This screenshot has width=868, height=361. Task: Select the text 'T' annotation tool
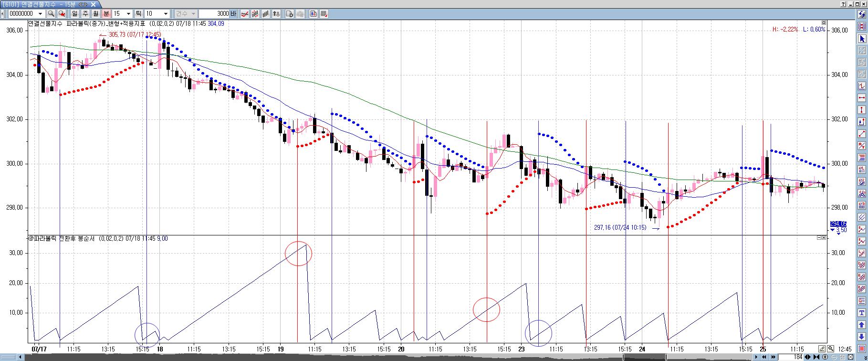pos(862,313)
